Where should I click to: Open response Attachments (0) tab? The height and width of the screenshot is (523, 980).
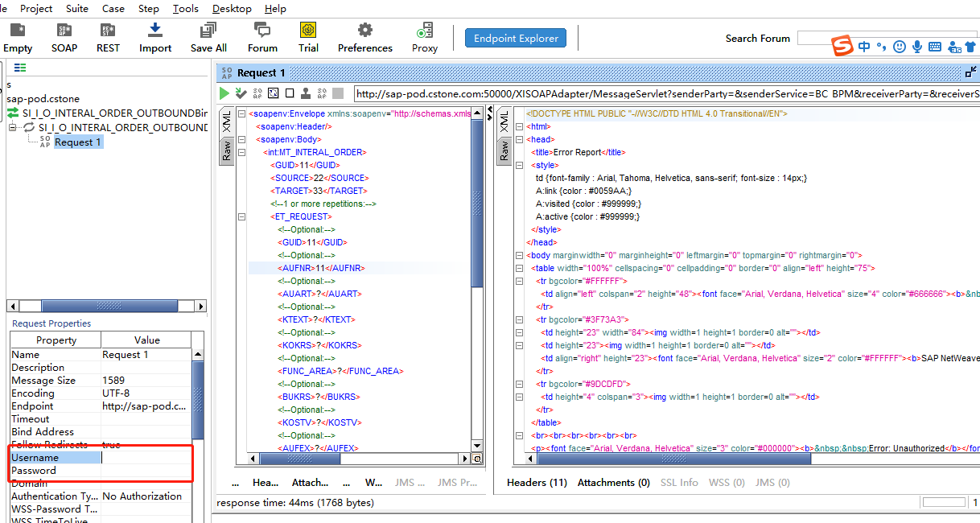(x=614, y=482)
